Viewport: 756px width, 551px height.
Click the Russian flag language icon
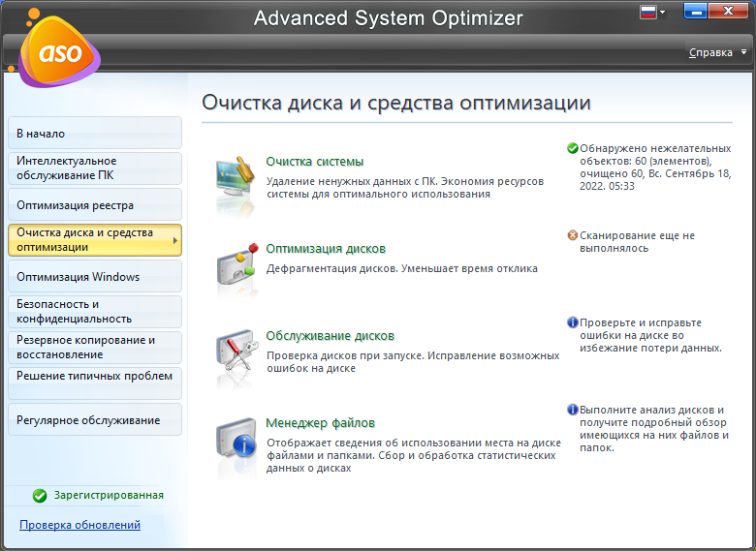(x=648, y=12)
